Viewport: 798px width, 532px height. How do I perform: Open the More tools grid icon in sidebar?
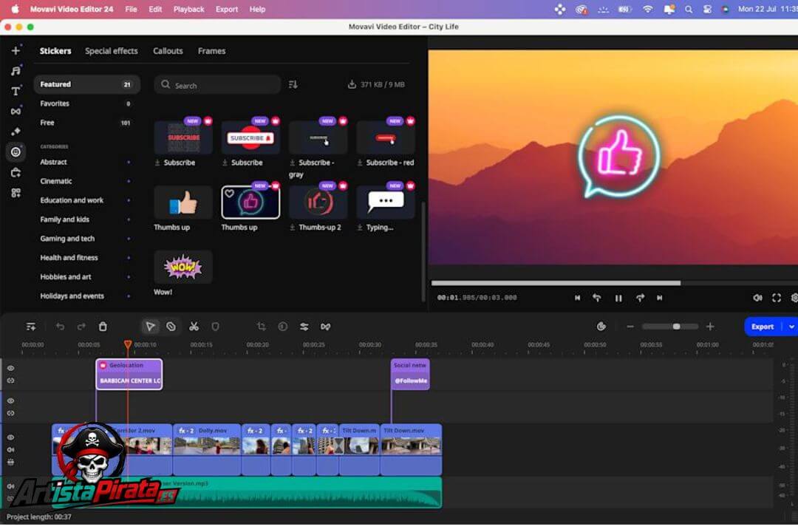[x=16, y=193]
